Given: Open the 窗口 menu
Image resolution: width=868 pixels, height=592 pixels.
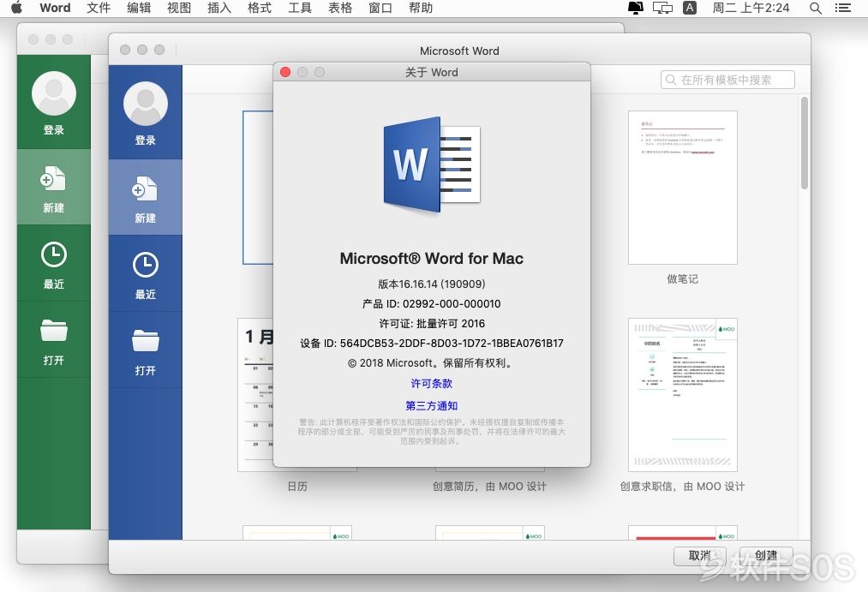Looking at the screenshot, I should 380,8.
